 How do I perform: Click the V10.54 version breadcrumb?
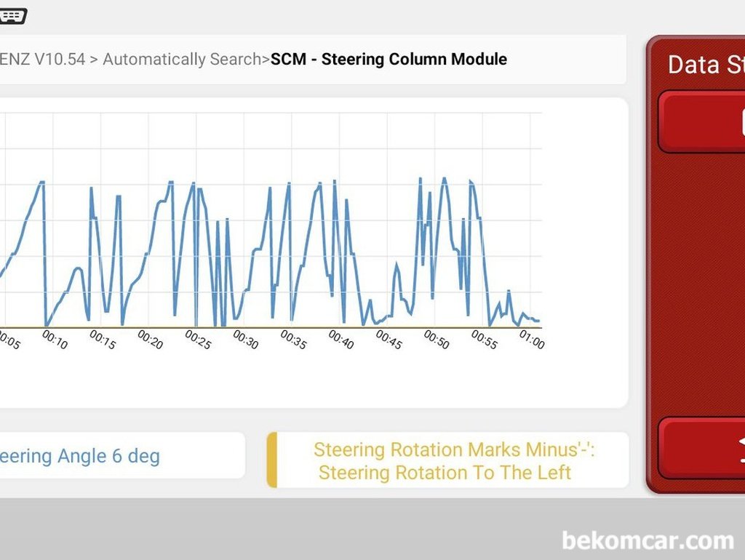pyautogui.click(x=59, y=60)
